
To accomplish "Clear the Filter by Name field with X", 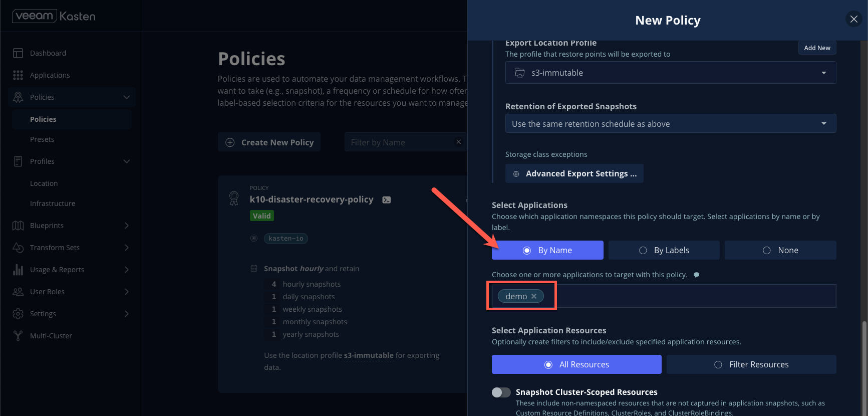I will [x=458, y=142].
